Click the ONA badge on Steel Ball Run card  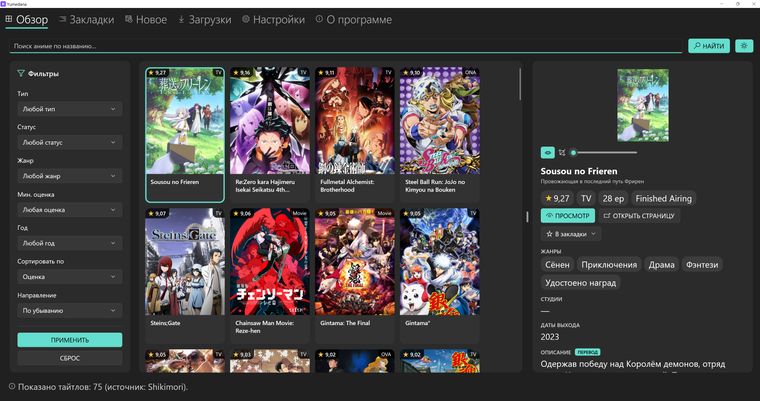471,72
